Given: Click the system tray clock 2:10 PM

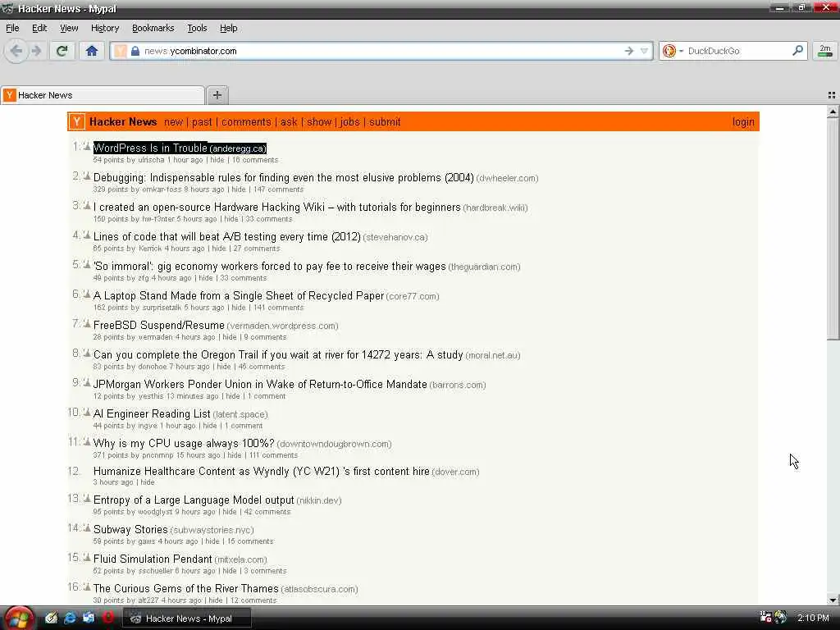Looking at the screenshot, I should tap(813, 618).
